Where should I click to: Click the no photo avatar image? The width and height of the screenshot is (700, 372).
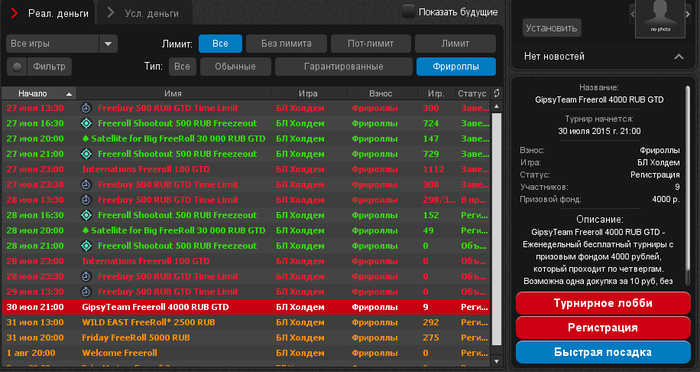coord(660,18)
